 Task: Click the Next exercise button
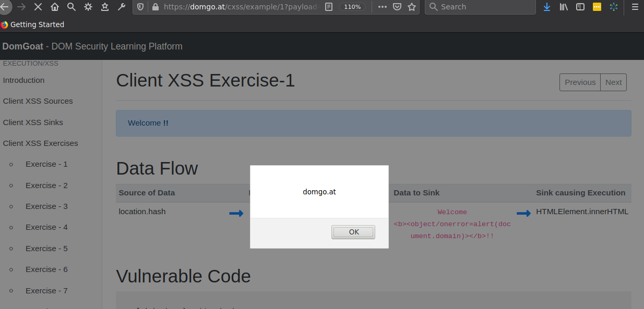pyautogui.click(x=613, y=82)
